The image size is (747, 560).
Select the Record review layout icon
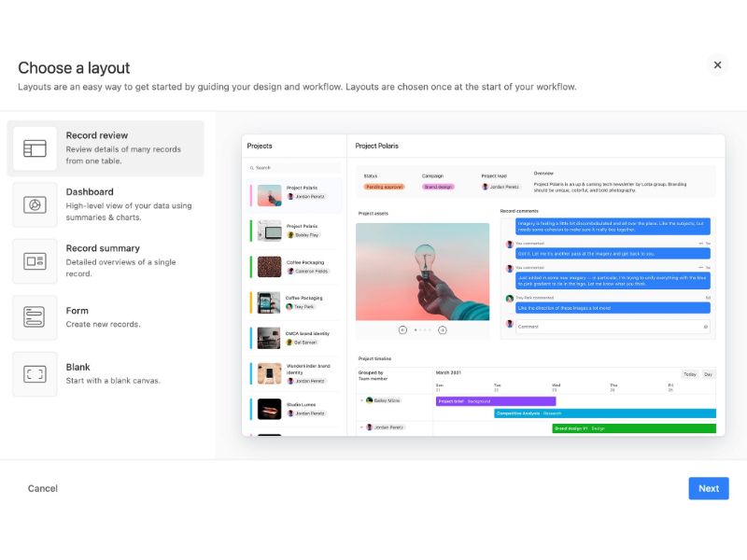[35, 148]
